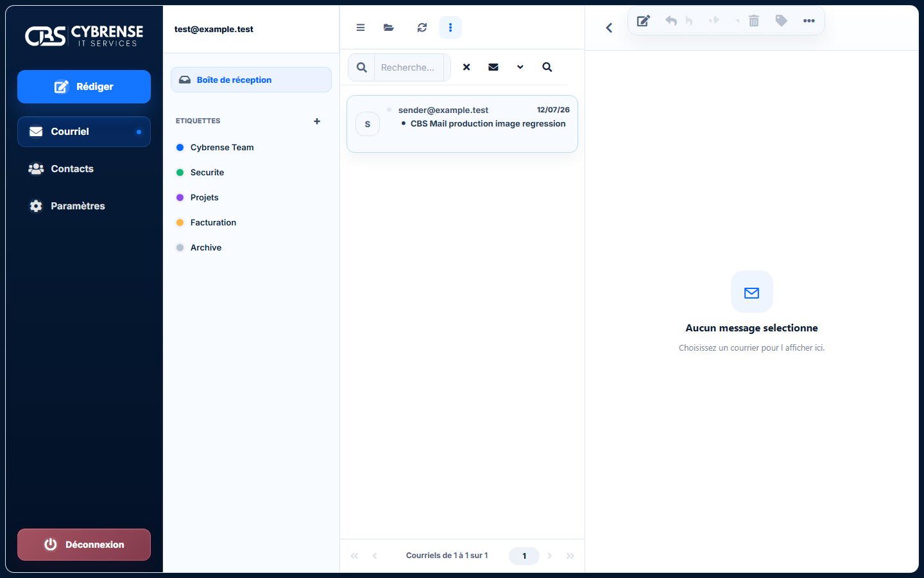Click the ETIQUETTES section heading

pyautogui.click(x=198, y=121)
